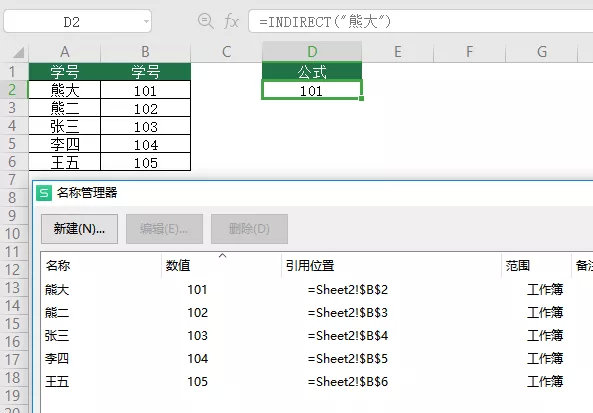Click header cell A1 labeled 学号

[x=65, y=71]
